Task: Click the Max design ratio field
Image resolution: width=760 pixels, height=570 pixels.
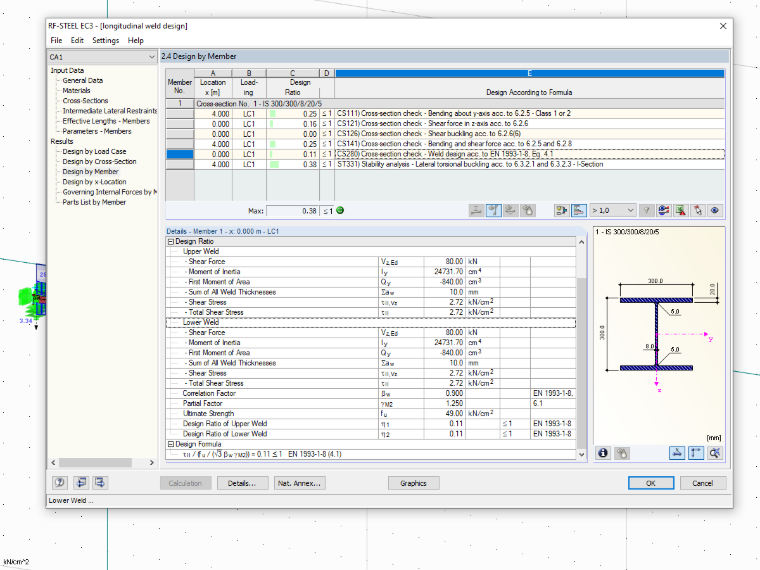Action: click(293, 211)
